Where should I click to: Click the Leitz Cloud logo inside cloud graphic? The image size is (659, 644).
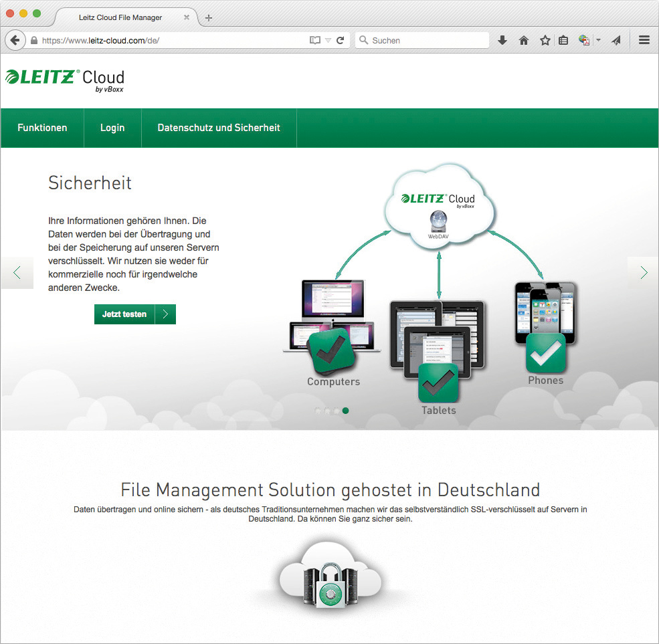coord(438,200)
